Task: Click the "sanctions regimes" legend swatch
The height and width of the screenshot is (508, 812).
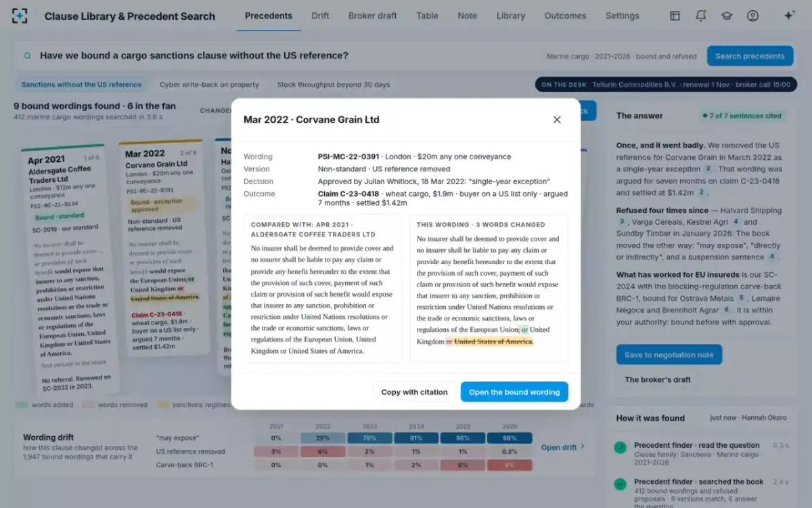Action: (163, 405)
